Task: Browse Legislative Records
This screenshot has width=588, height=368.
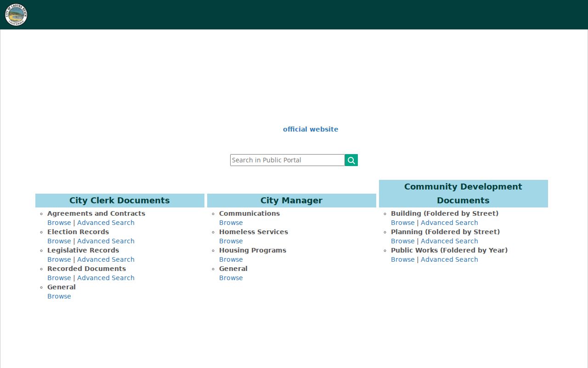Action: (59, 259)
